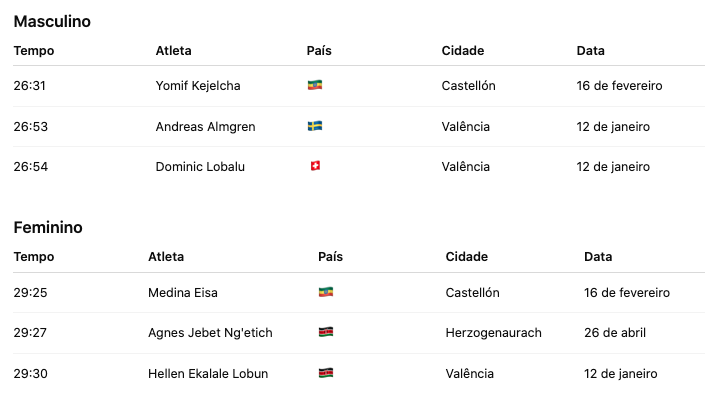Click the date 26 de abril
This screenshot has height=401, width=710.
click(x=615, y=333)
